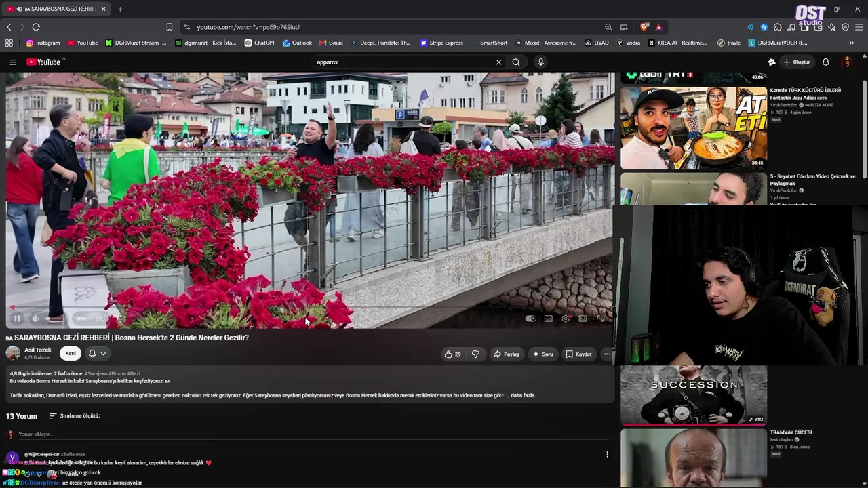Turn on subtitles in the video player
The width and height of the screenshot is (868, 488).
point(548,319)
